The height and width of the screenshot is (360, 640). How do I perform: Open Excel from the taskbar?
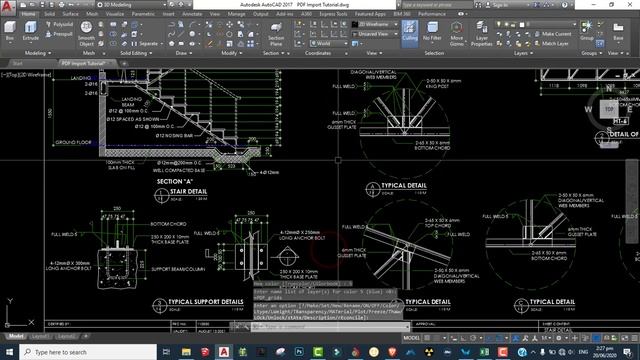[484, 352]
